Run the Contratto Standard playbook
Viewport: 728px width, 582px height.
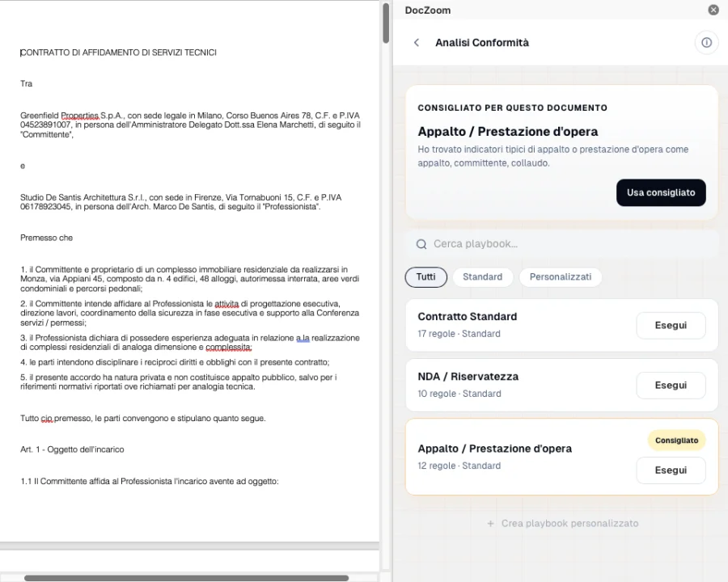tap(671, 325)
